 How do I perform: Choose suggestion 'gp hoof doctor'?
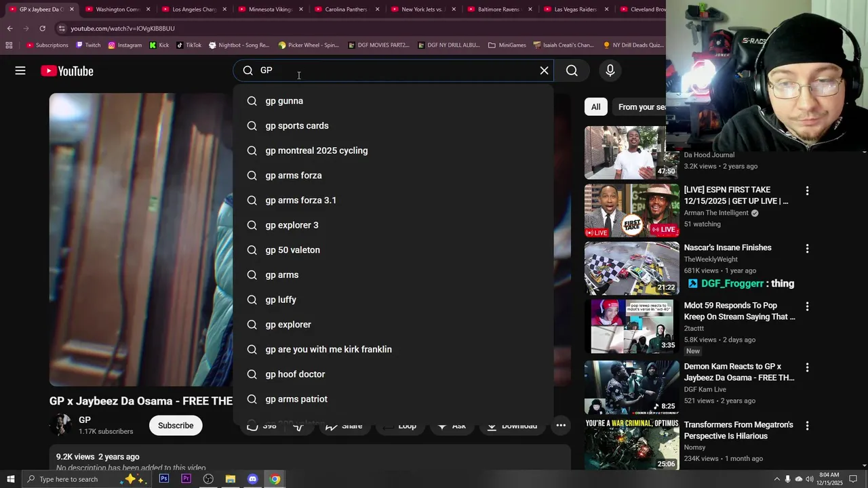tap(393, 374)
